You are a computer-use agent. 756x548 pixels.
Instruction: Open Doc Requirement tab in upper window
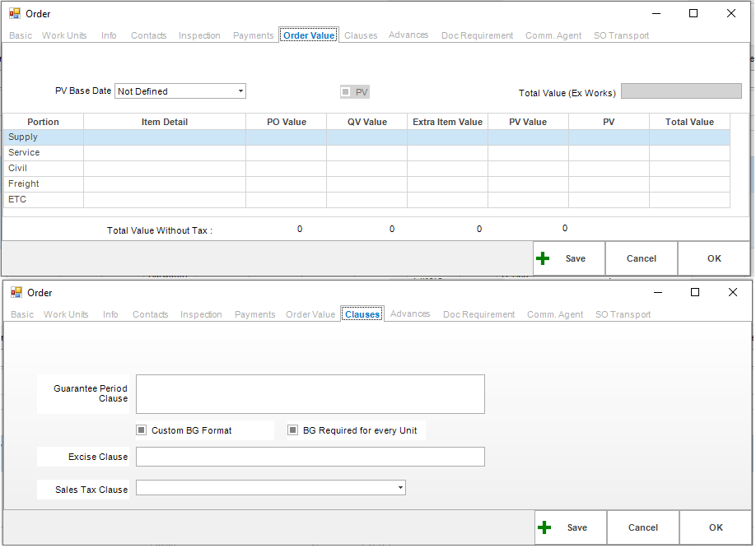click(x=477, y=35)
